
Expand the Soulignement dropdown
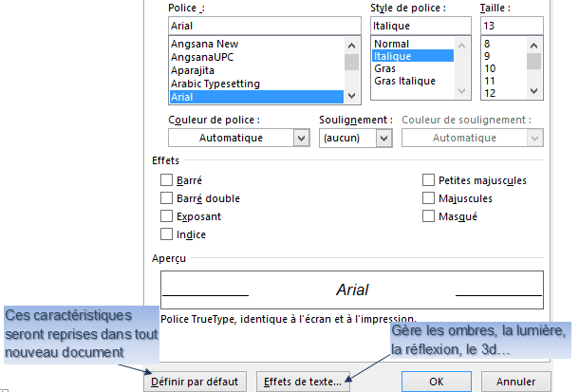point(356,138)
